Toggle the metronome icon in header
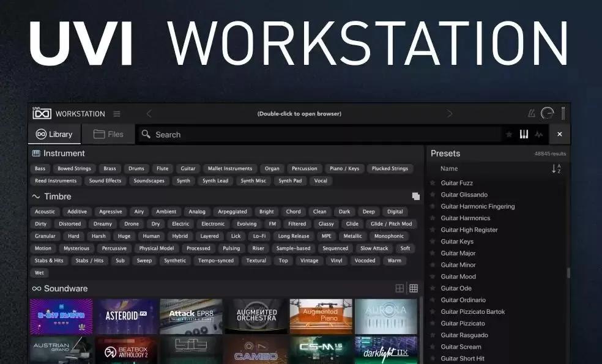602x364 pixels. coord(532,113)
